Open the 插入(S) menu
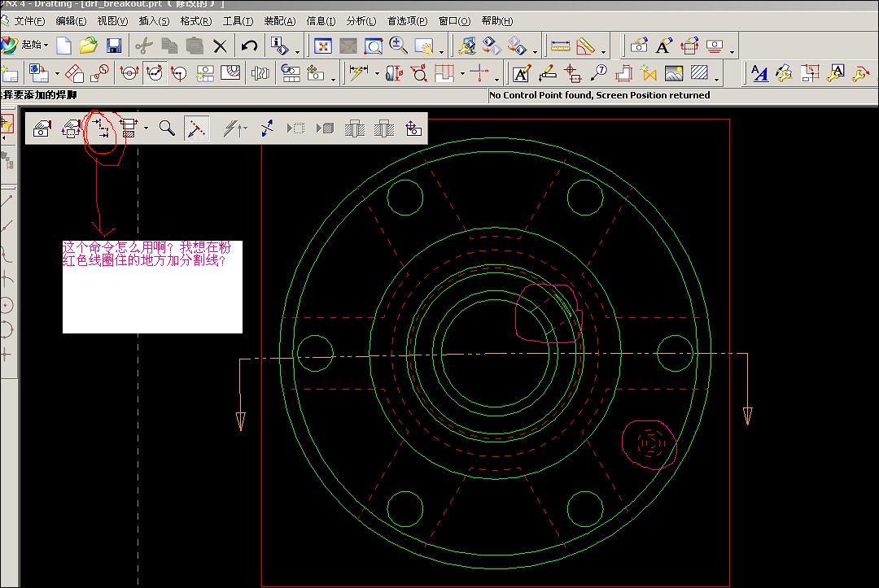The height and width of the screenshot is (588, 879). point(154,21)
